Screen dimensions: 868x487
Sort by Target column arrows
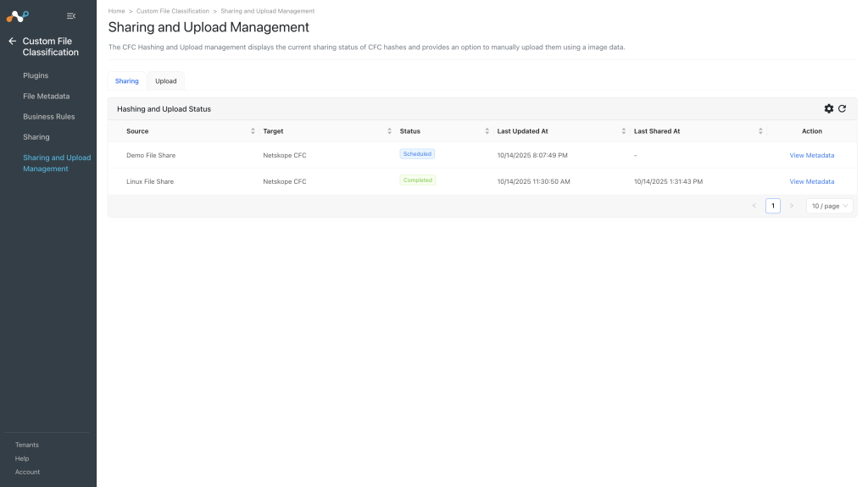[389, 131]
